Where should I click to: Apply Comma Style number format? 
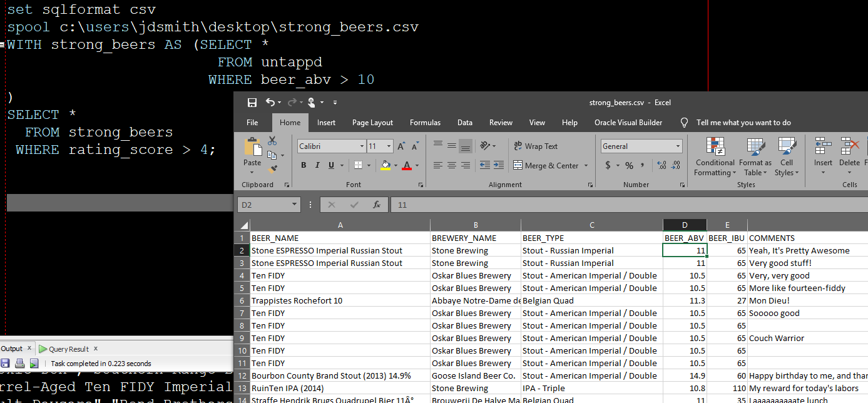(643, 165)
